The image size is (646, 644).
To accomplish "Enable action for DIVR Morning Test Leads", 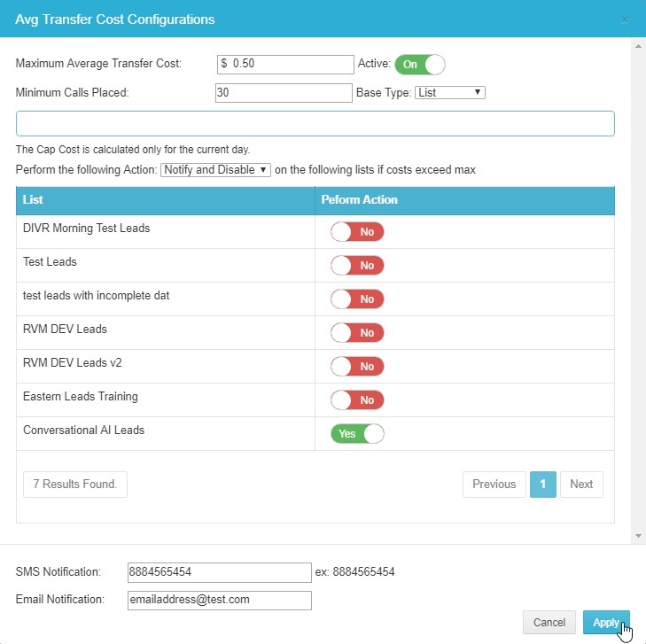I will tap(357, 232).
